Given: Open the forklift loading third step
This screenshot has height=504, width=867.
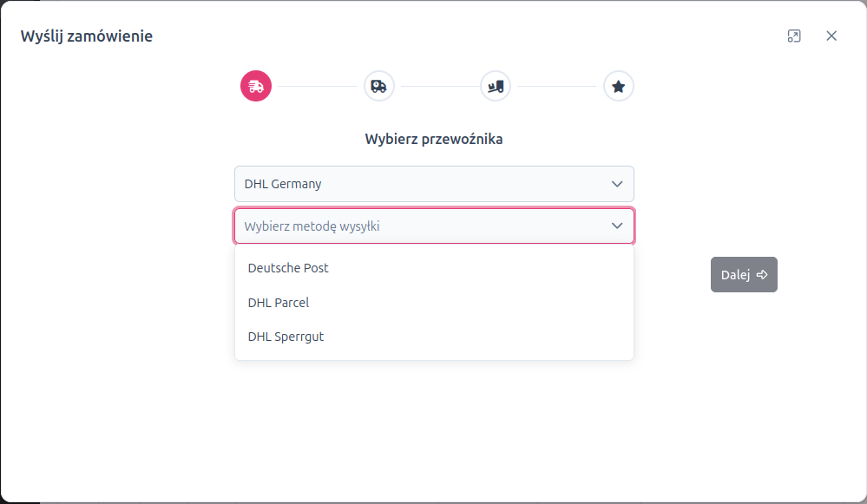Looking at the screenshot, I should (496, 86).
